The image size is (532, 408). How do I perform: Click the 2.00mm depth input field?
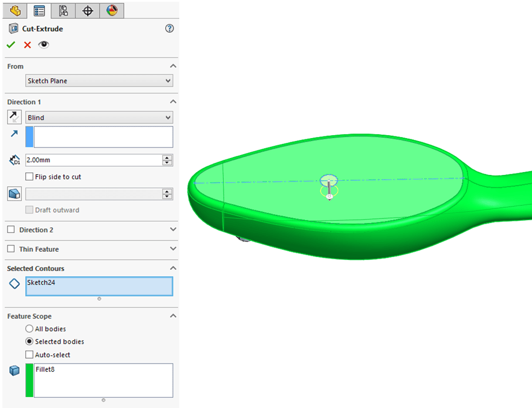pyautogui.click(x=93, y=160)
